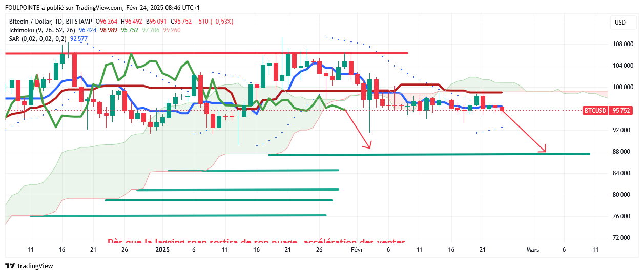
Task: Click the light green Ichimoku value 97 706
Action: pos(151,30)
